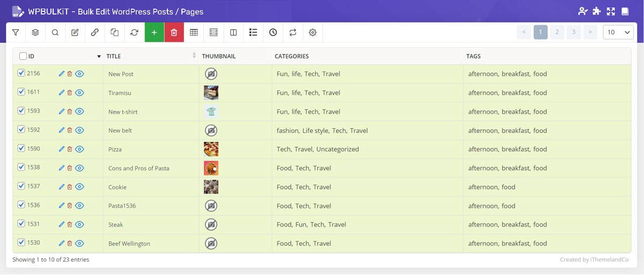Click the split column view icon

click(x=233, y=32)
